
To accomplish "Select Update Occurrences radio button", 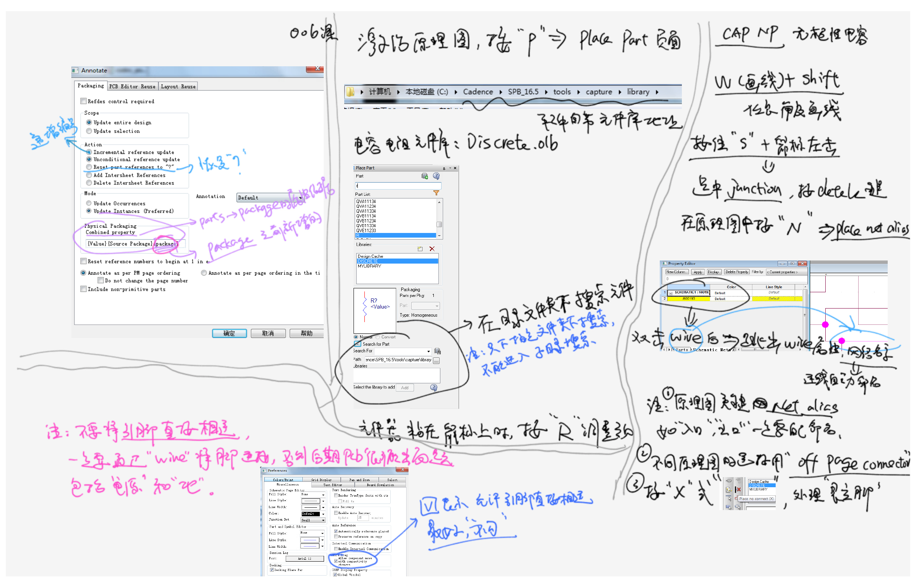I will (89, 203).
